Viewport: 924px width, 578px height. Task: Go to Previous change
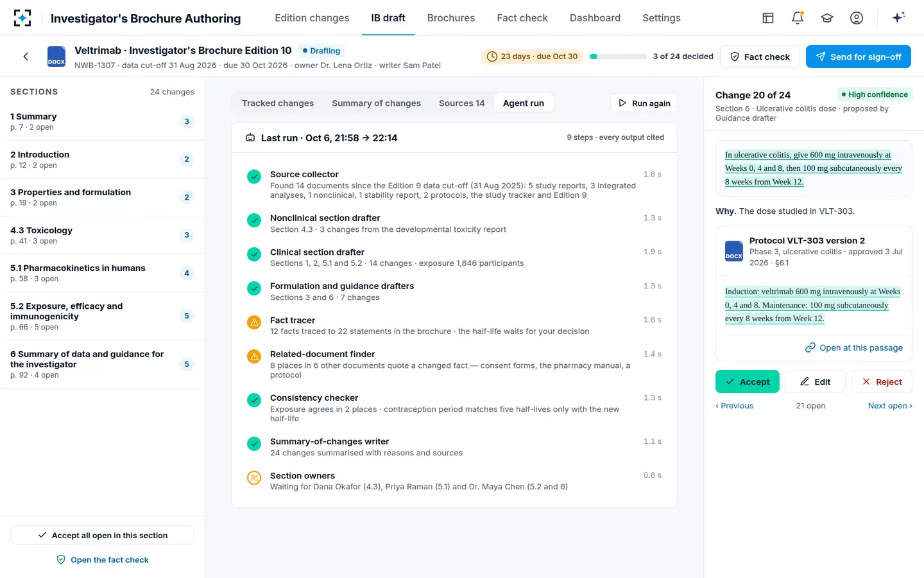click(735, 406)
